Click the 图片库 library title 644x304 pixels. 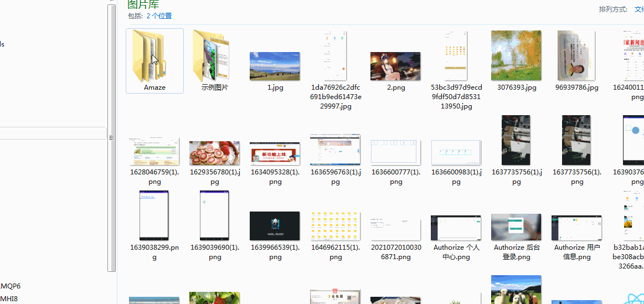[x=143, y=5]
